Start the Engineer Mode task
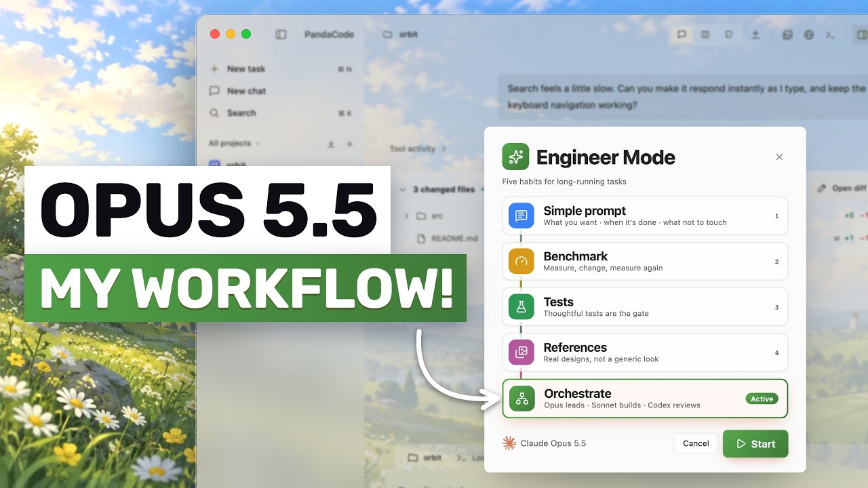Image resolution: width=868 pixels, height=488 pixels. click(755, 444)
